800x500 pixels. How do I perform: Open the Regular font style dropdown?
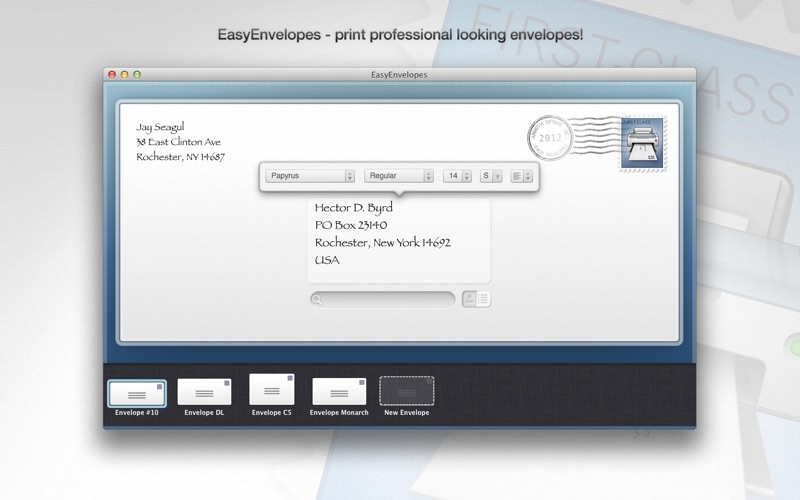398,176
